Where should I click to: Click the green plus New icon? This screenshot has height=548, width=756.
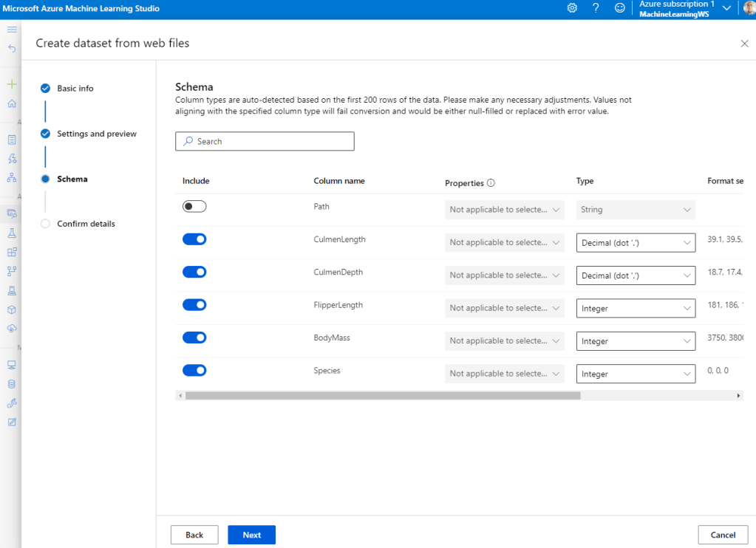coord(12,85)
